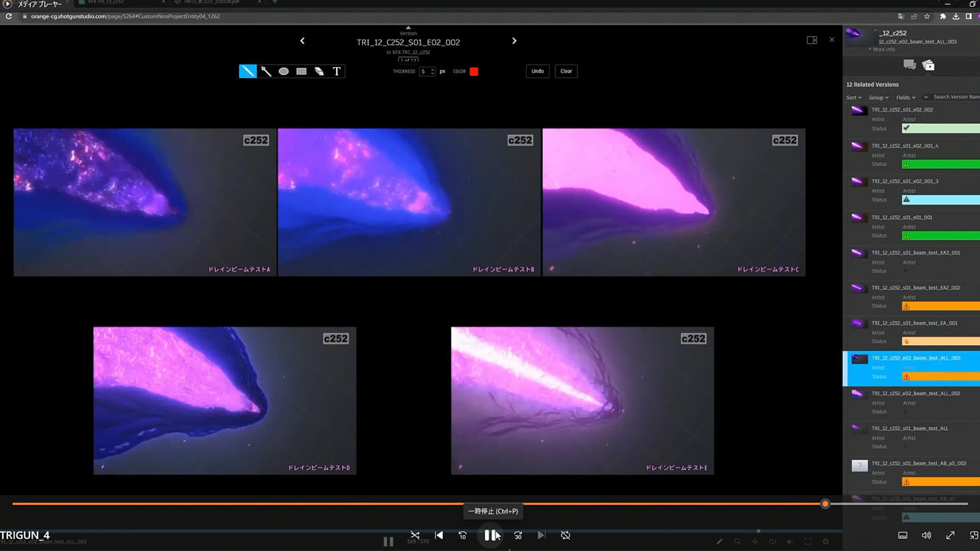Skip forward thirty seconds
Image resolution: width=980 pixels, height=551 pixels.
(x=518, y=535)
